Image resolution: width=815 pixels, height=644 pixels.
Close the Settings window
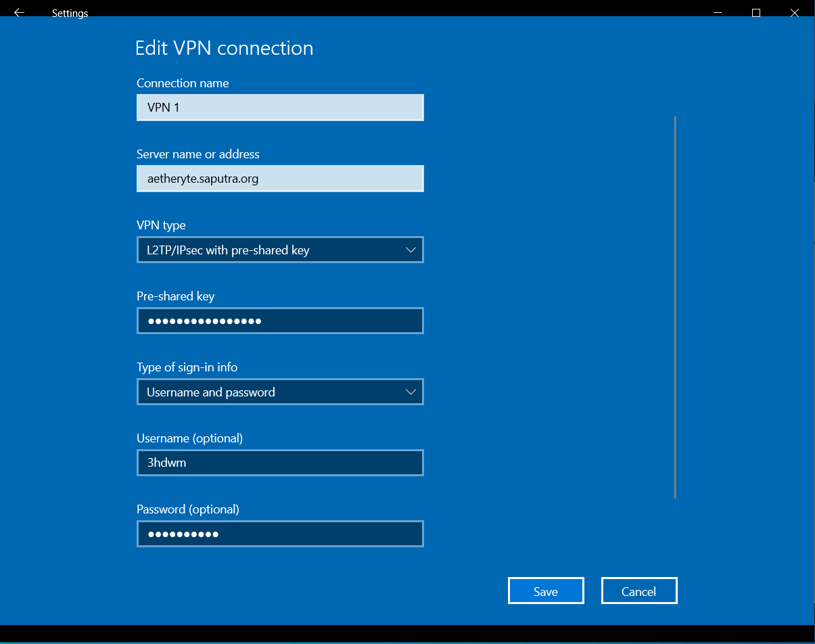coord(795,11)
